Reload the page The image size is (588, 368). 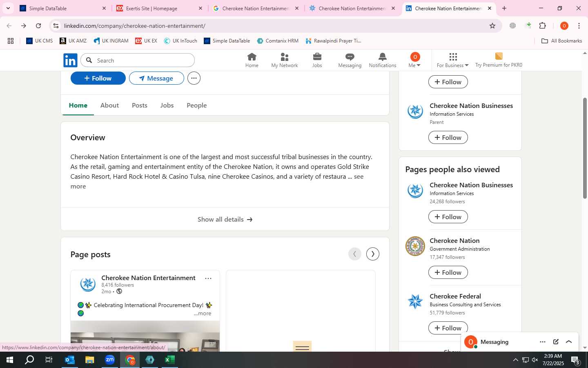click(38, 26)
